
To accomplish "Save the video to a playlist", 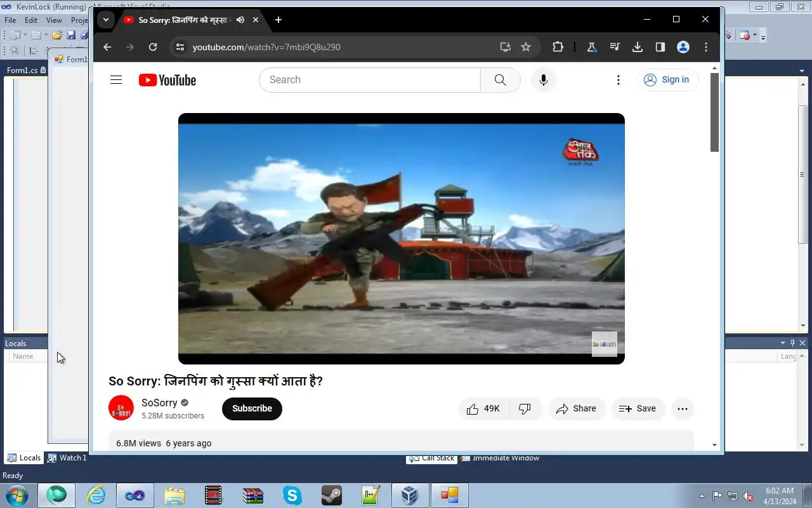I will 638,409.
